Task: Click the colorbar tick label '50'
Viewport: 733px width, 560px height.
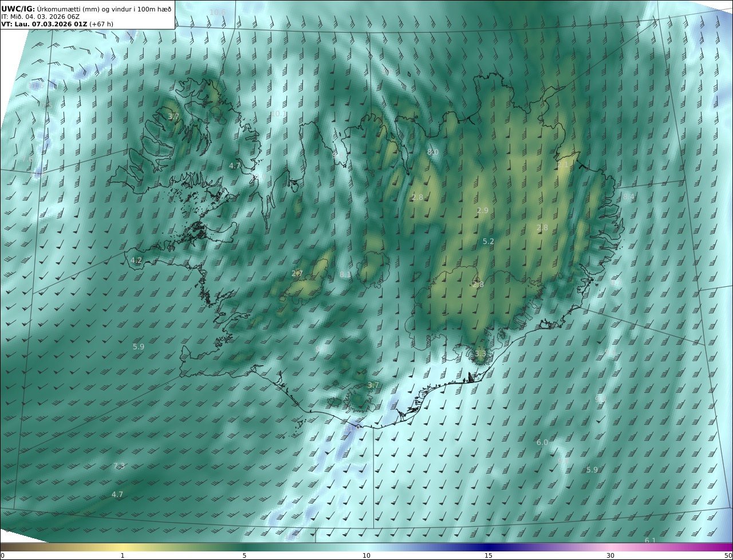Action: pos(728,555)
